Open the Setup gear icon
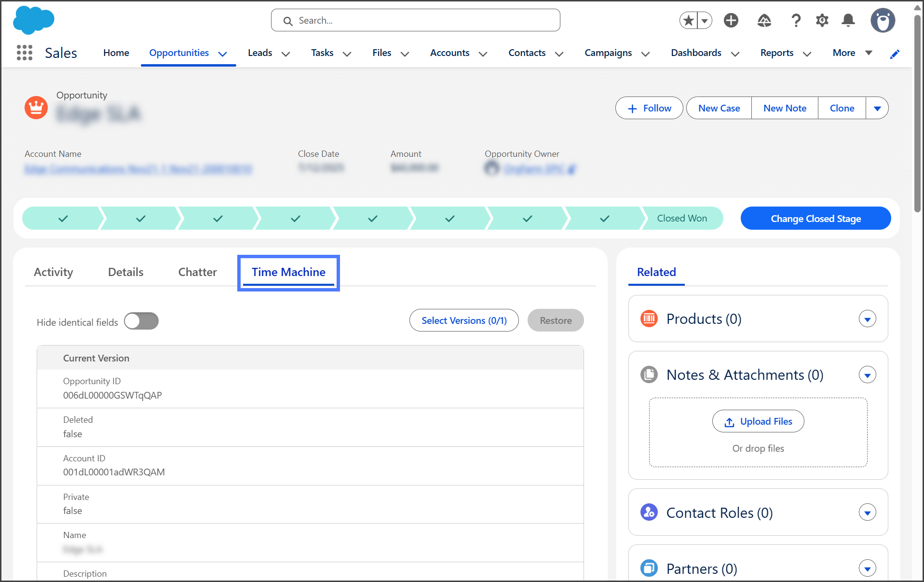This screenshot has width=924, height=582. pos(822,20)
